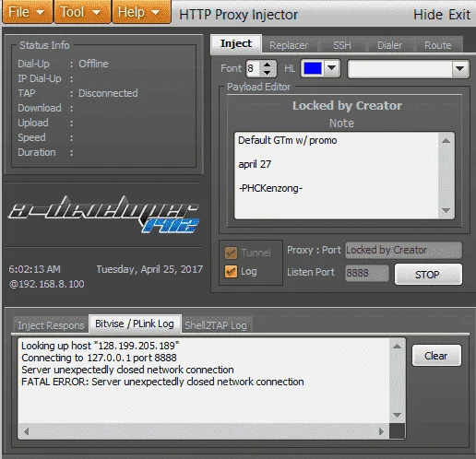Switch to the SSH tab
476x459 pixels.
pos(342,45)
